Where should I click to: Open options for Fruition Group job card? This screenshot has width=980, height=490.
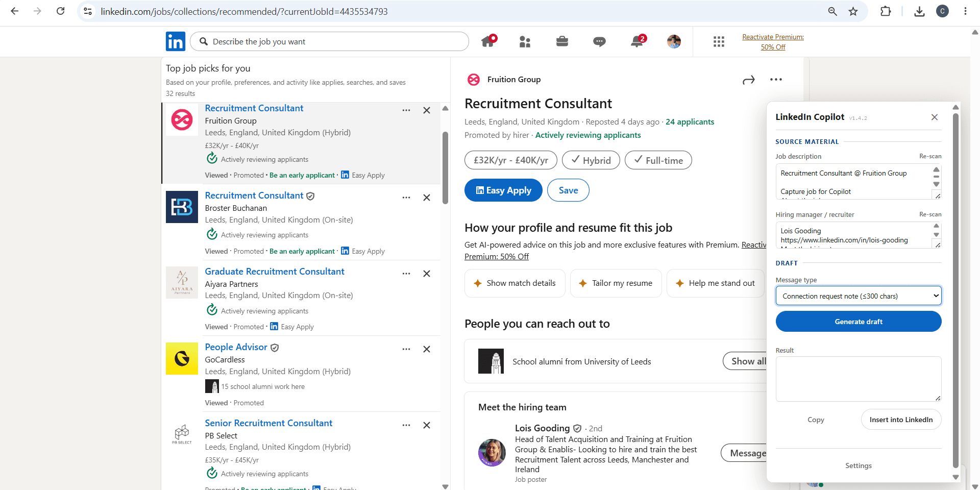[x=406, y=110]
